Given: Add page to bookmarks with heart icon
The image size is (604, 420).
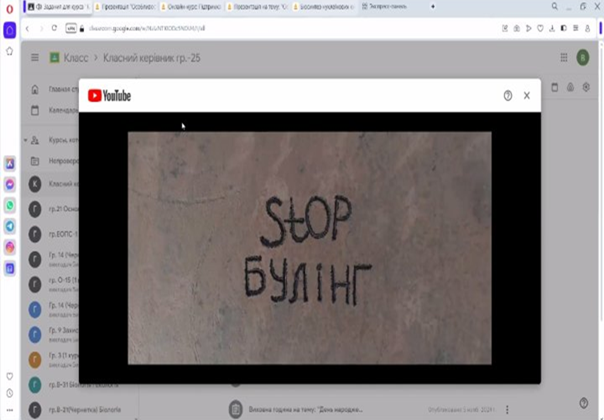Looking at the screenshot, I should coord(540,29).
